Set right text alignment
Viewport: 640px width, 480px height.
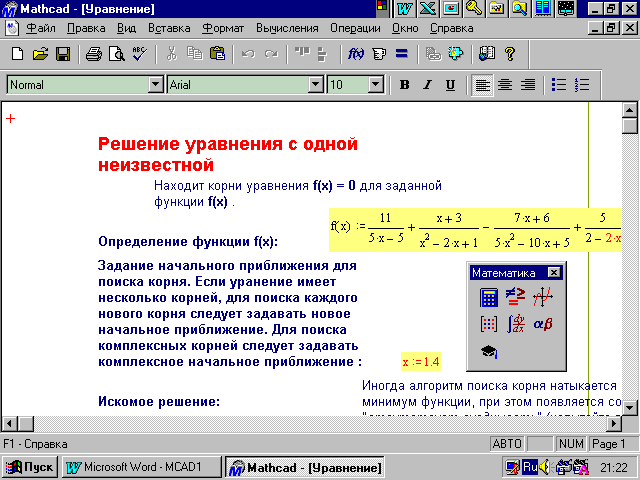(x=528, y=85)
